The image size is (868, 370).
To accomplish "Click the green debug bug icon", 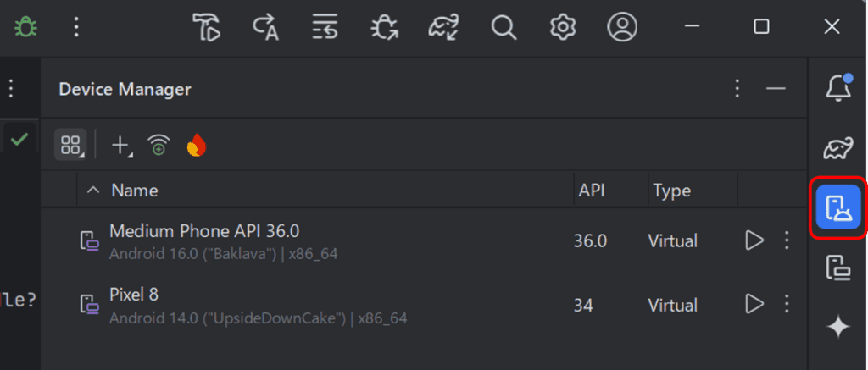I will (26, 26).
